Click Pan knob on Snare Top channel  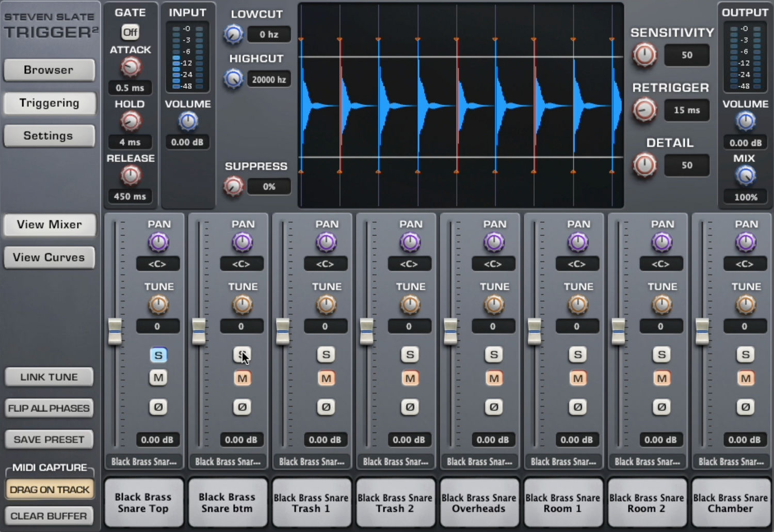tap(158, 242)
